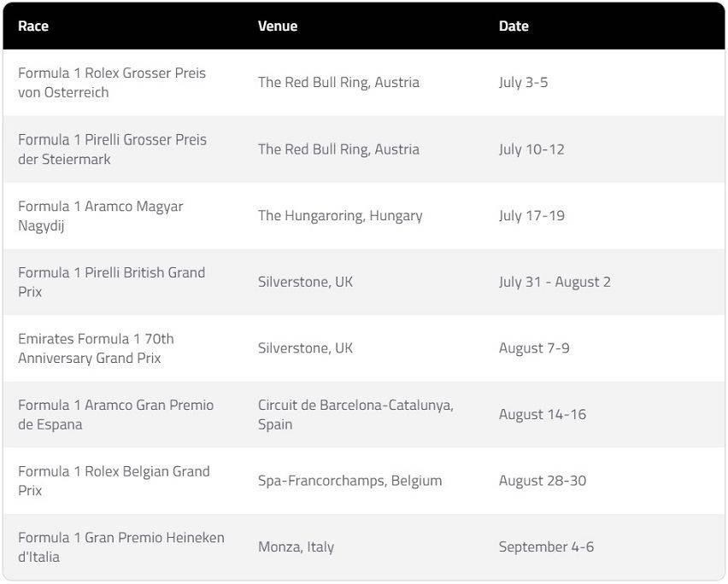This screenshot has height=584, width=728.
Task: Select Formula 1 Rolex Belgian Grand Prix
Action: pyautogui.click(x=114, y=481)
